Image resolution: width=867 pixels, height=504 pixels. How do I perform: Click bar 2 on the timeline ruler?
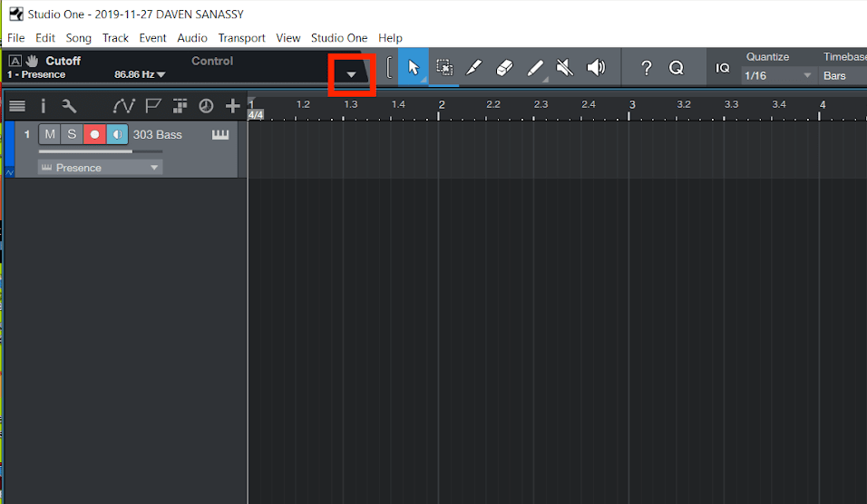point(442,104)
